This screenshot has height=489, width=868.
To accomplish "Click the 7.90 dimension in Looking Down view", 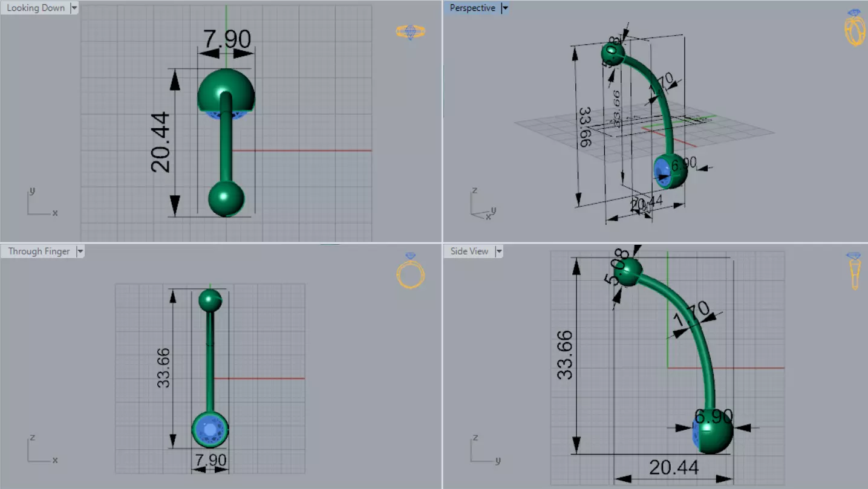I will [226, 39].
